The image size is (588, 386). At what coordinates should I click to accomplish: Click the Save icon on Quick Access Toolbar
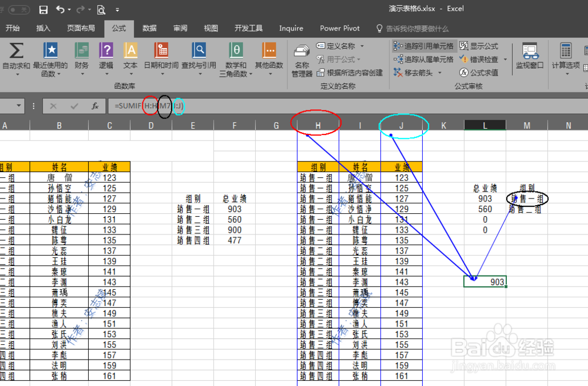[x=43, y=9]
